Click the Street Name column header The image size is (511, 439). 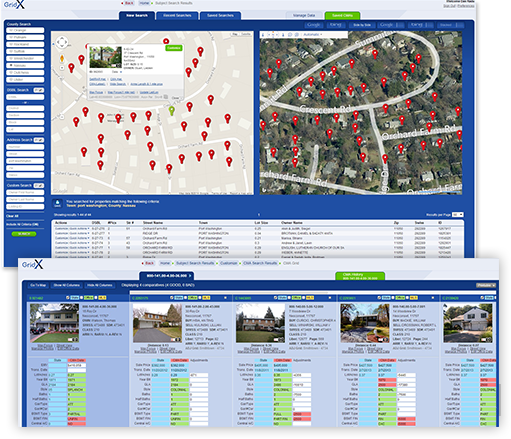pos(153,223)
